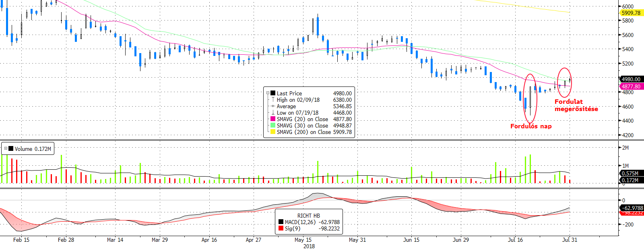Select the 'Average' legend row
Viewport: 644px width, 249px height.
[x=286, y=106]
